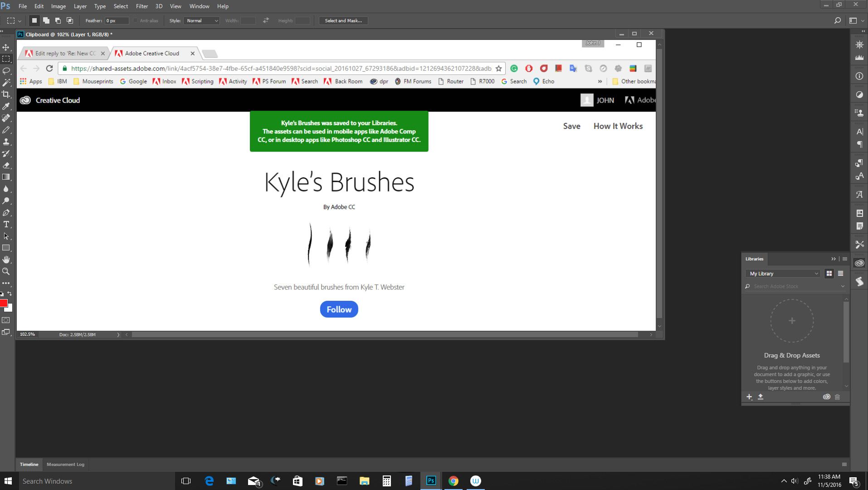Click the red foreground color swatch

(3, 303)
